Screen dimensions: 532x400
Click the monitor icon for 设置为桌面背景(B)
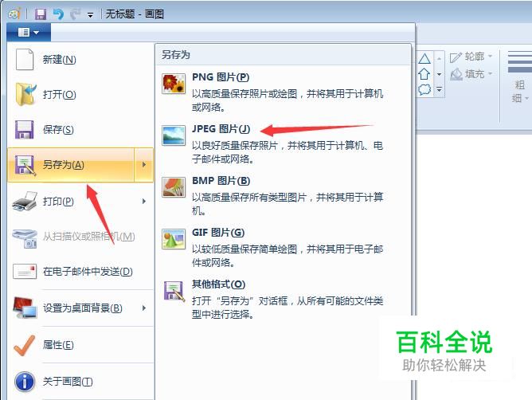25,308
